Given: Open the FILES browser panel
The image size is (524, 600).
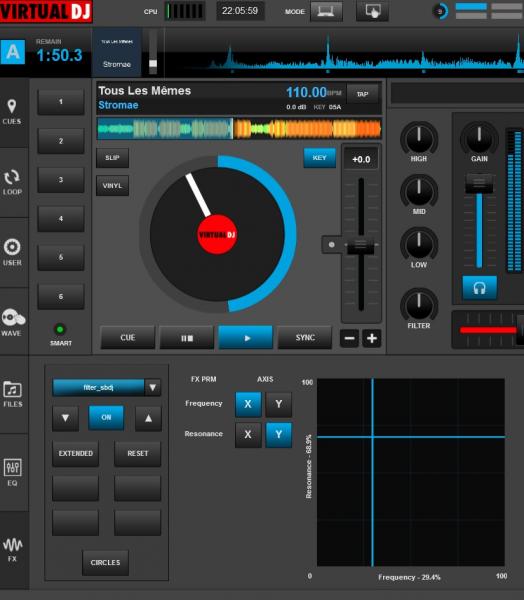Looking at the screenshot, I should pyautogui.click(x=12, y=394).
